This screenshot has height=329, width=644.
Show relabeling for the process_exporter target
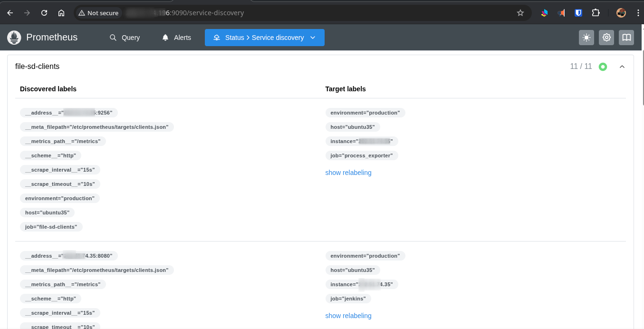coord(348,172)
